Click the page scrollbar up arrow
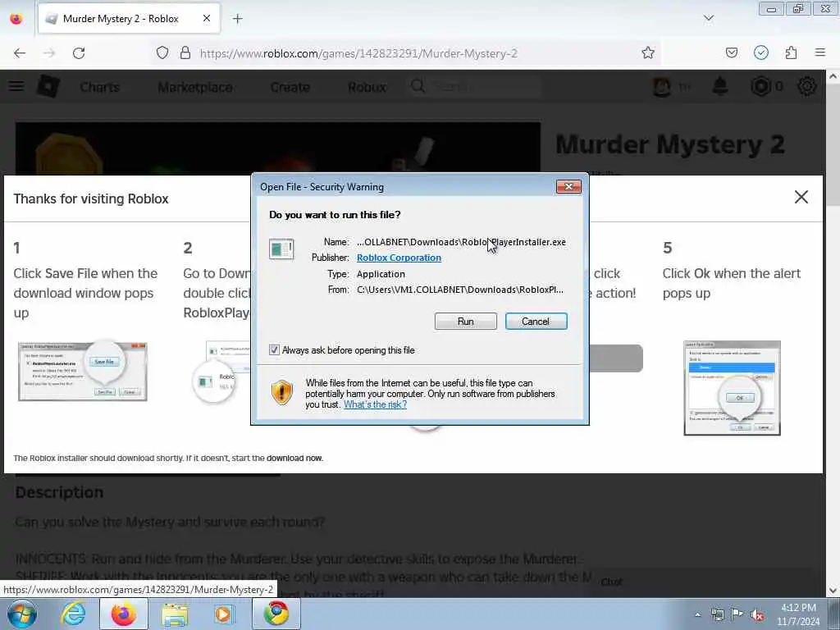Screen dimensions: 840x630 pyautogui.click(x=833, y=76)
